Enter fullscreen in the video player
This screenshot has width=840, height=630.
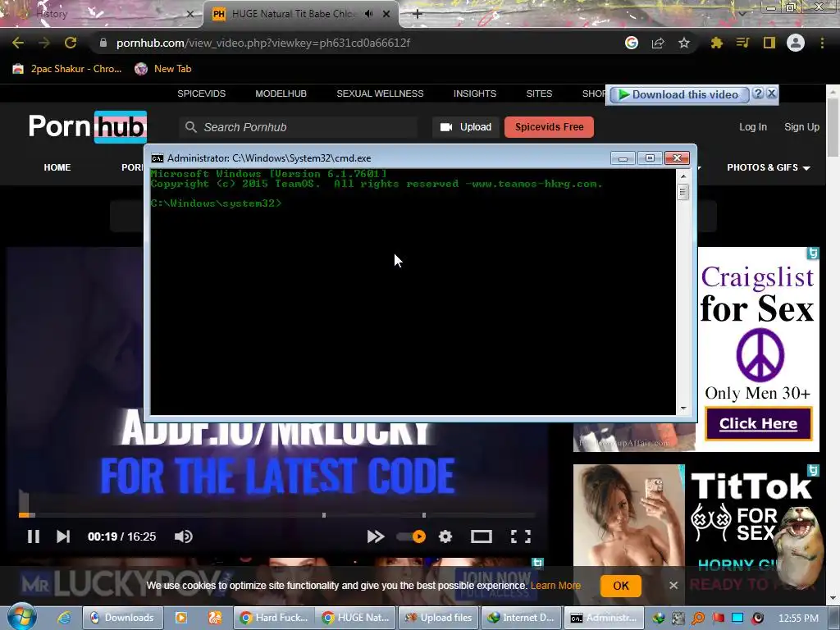click(521, 536)
